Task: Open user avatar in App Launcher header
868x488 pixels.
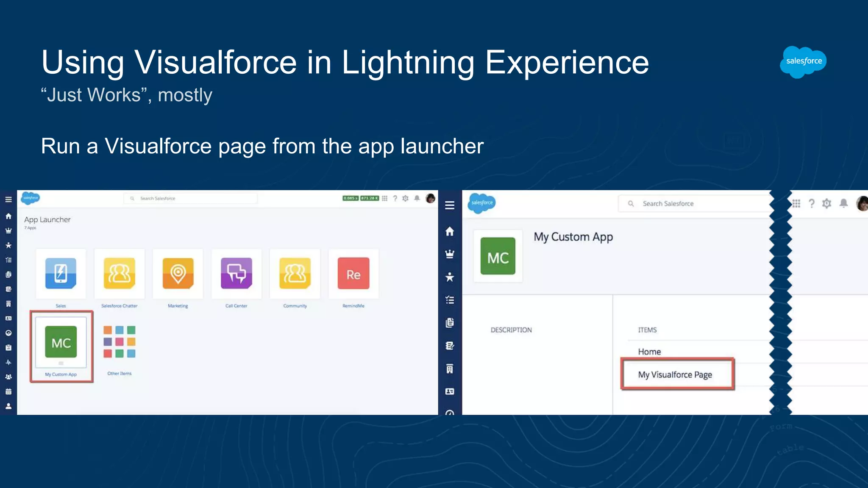Action: tap(430, 198)
